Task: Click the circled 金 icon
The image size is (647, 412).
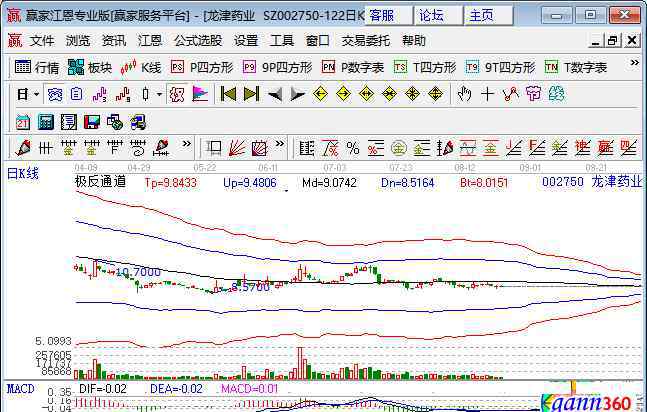Action: click(399, 148)
